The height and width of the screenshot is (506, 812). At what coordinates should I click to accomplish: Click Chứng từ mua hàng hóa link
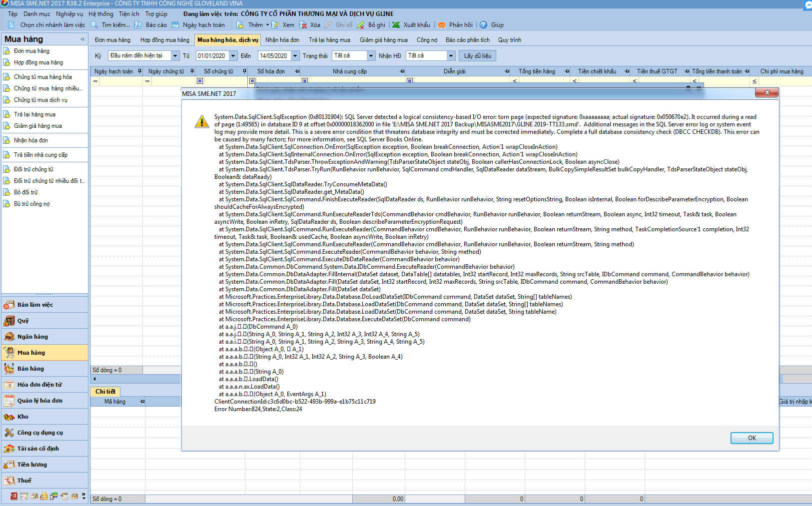43,77
